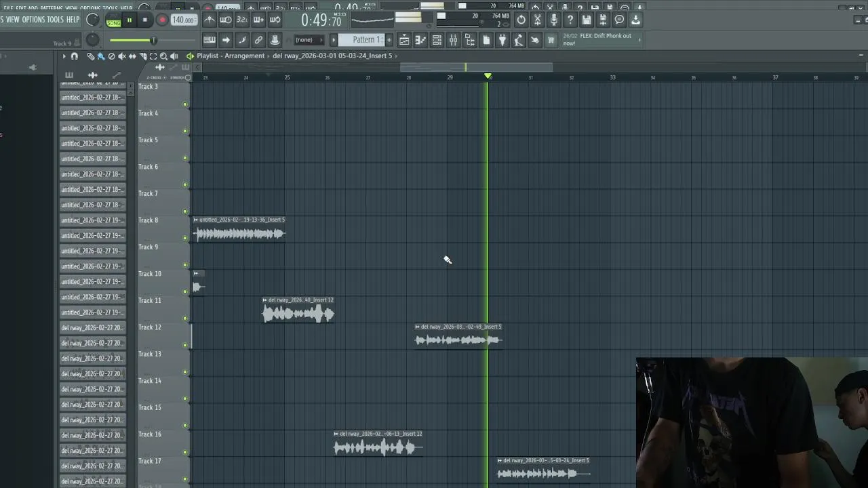Open the chat bubble icon
Screen dimensions: 868x488
(619, 20)
